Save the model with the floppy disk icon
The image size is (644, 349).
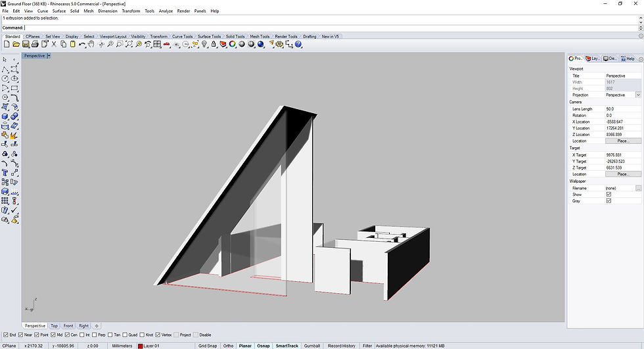[26, 44]
